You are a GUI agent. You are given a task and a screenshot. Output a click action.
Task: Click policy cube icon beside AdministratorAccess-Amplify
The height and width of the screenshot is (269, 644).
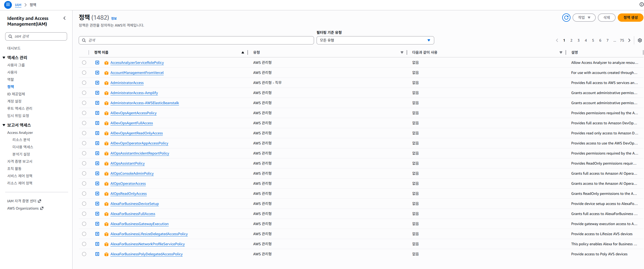pos(106,93)
